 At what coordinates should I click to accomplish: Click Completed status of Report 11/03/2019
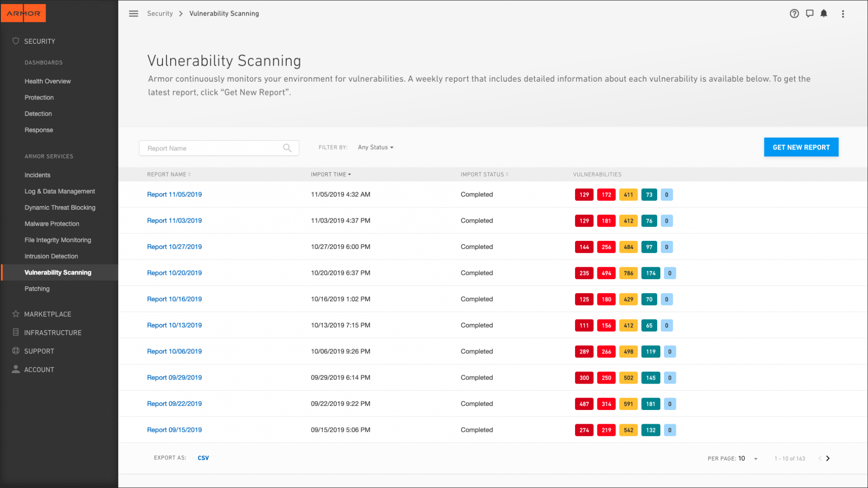tap(476, 220)
